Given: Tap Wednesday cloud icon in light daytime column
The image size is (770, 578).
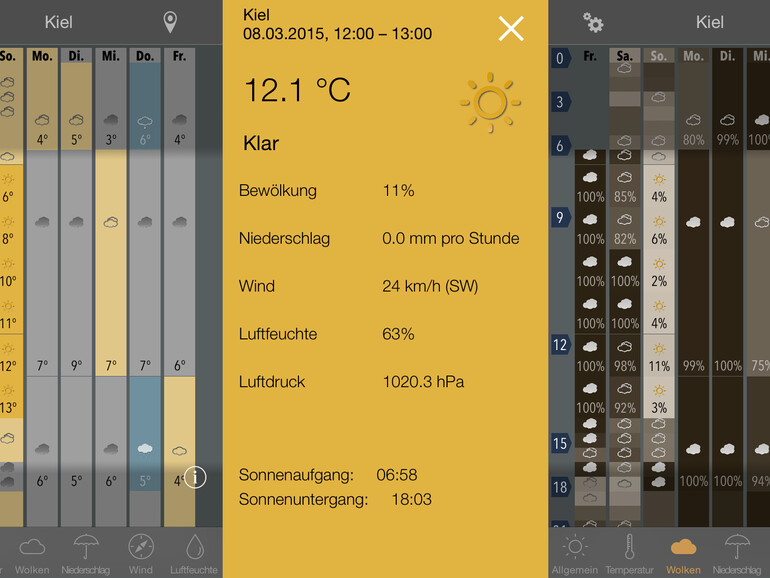Looking at the screenshot, I should click(110, 222).
